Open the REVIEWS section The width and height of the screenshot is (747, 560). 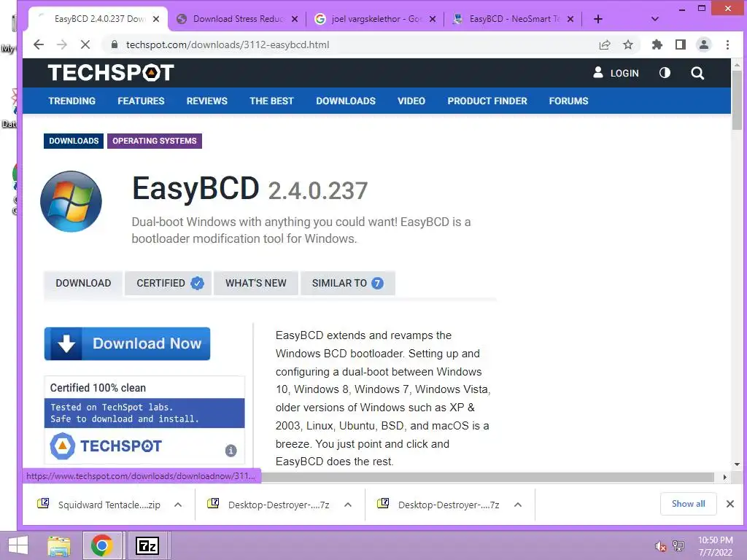pyautogui.click(x=206, y=101)
